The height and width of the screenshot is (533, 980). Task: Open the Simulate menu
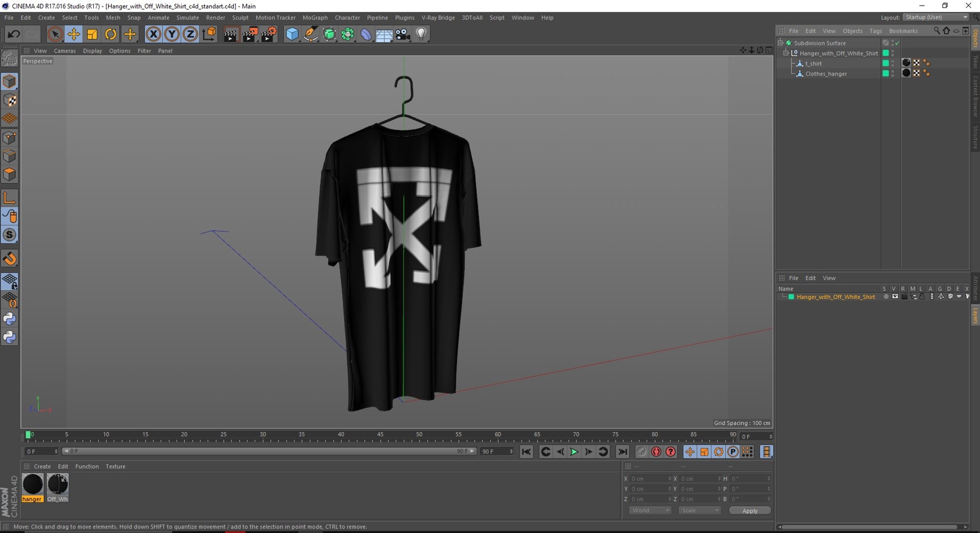[x=187, y=17]
